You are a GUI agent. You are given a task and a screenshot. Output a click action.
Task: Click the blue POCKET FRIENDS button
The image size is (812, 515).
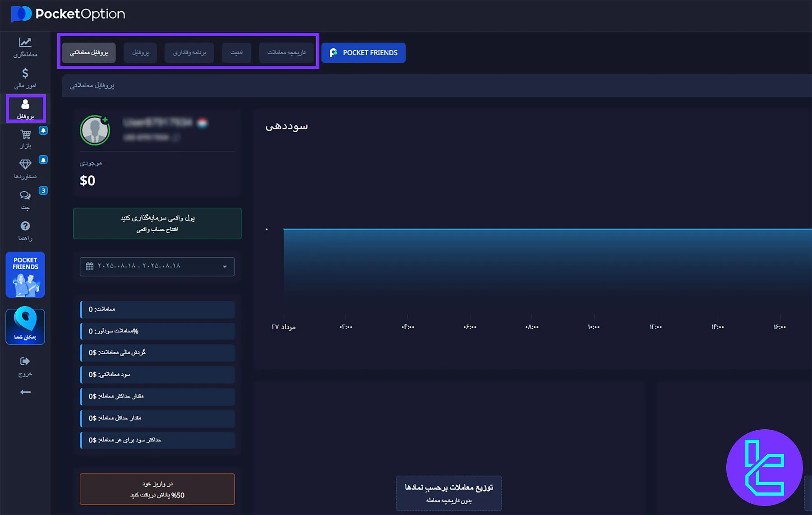click(363, 53)
